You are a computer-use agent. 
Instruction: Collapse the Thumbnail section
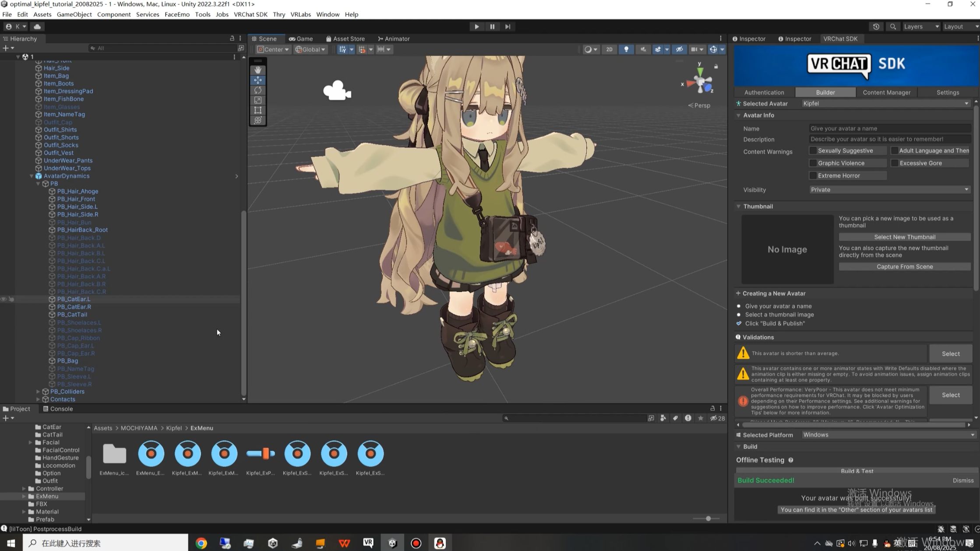click(738, 207)
